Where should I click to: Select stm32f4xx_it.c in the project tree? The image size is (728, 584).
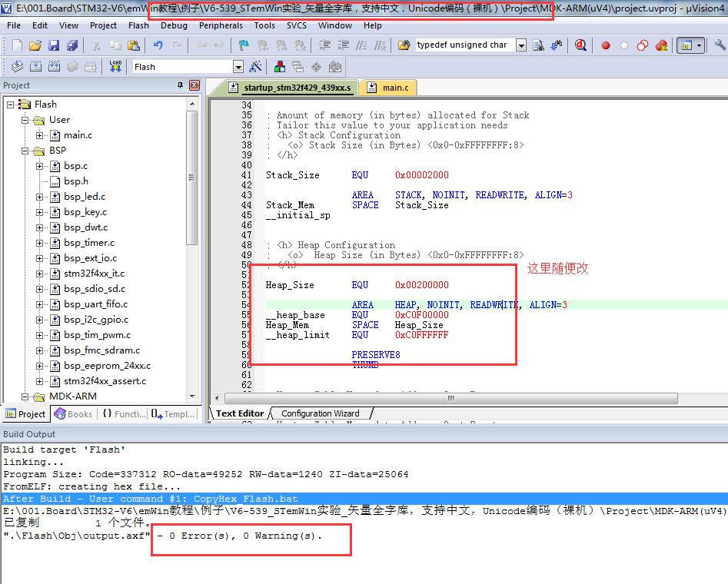click(x=95, y=274)
